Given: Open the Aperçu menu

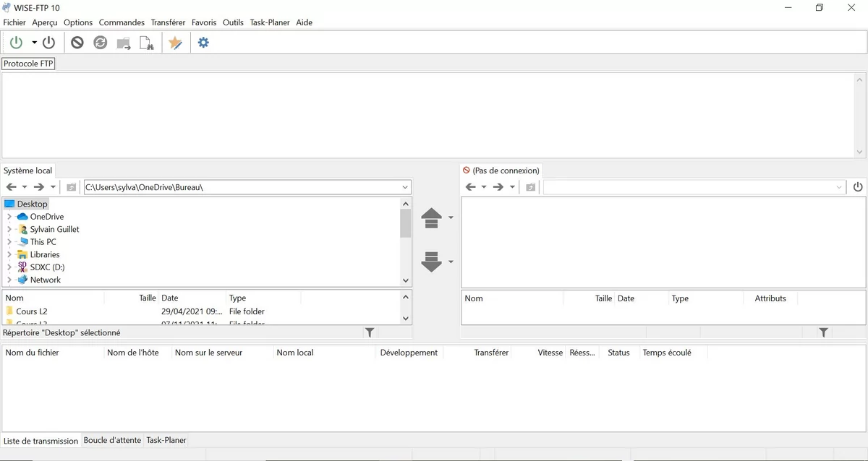Looking at the screenshot, I should 45,22.
